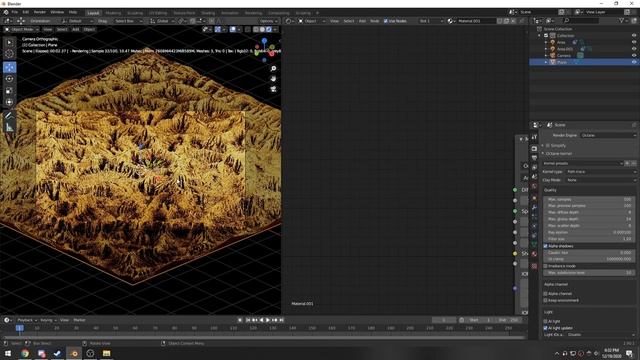Open the Global transform orientation dropdown
The image size is (640, 360).
click(162, 21)
